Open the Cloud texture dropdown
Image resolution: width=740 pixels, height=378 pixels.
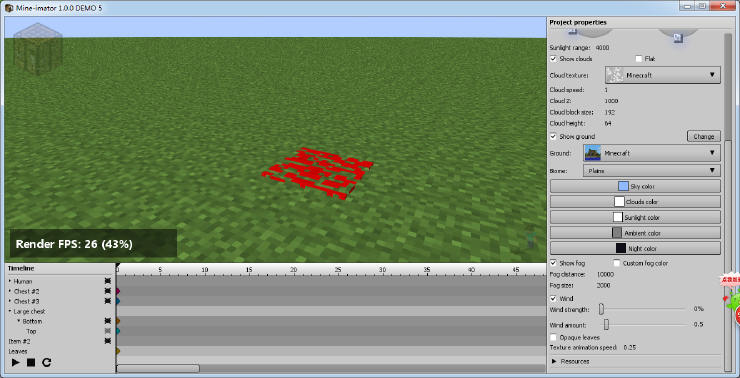(663, 75)
